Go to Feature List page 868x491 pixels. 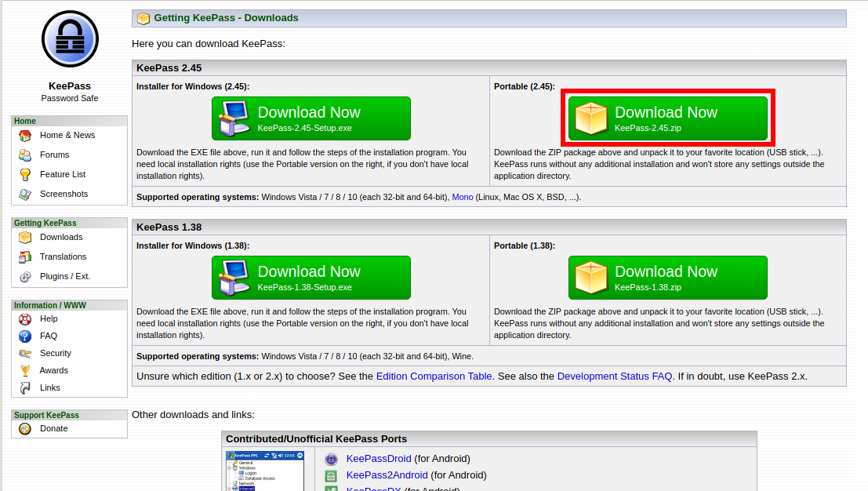[63, 174]
